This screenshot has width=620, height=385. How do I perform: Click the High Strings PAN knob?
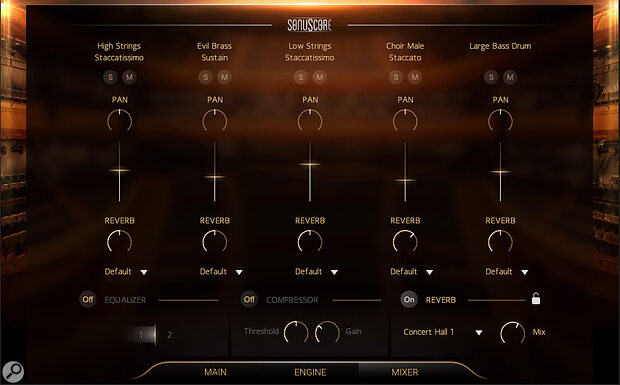119,121
